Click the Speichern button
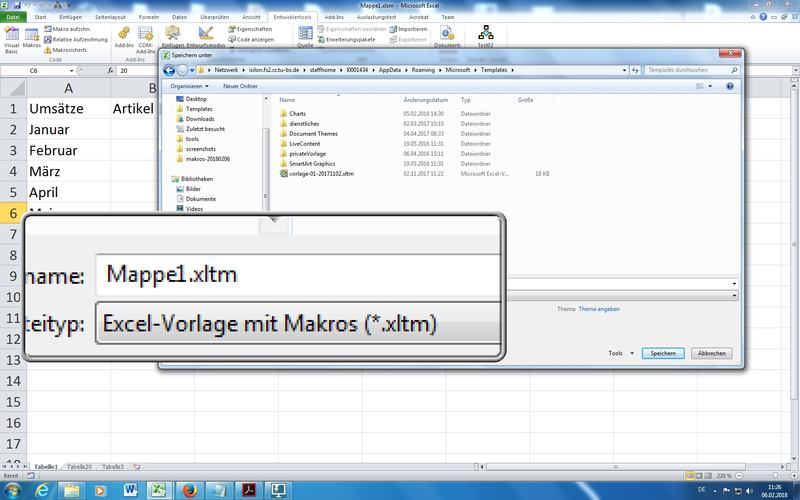 663,353
